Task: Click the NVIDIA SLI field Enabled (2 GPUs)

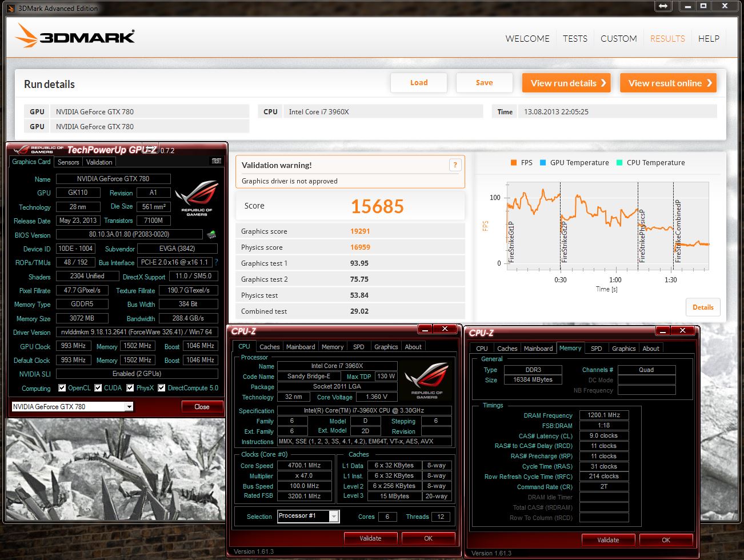Action: [x=137, y=374]
